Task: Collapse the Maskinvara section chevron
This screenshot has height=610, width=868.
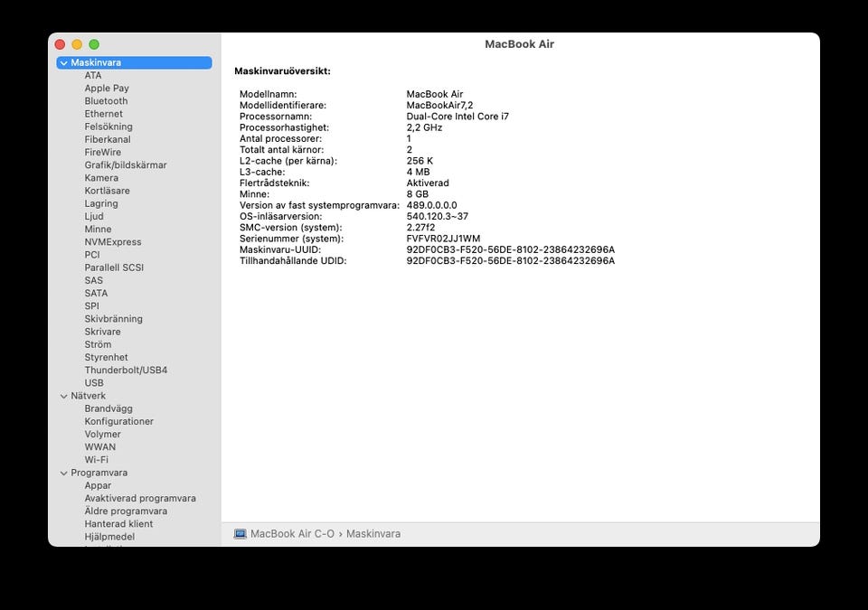Action: (x=63, y=63)
